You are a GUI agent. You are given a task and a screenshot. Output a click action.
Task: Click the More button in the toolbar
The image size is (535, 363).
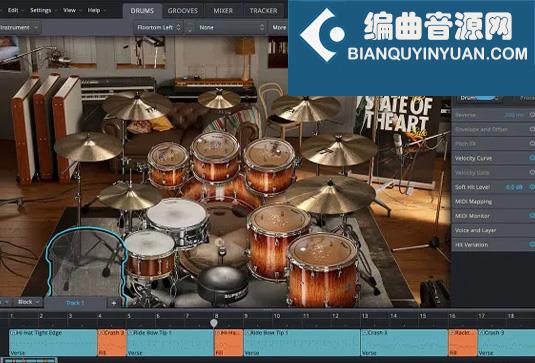(x=279, y=28)
